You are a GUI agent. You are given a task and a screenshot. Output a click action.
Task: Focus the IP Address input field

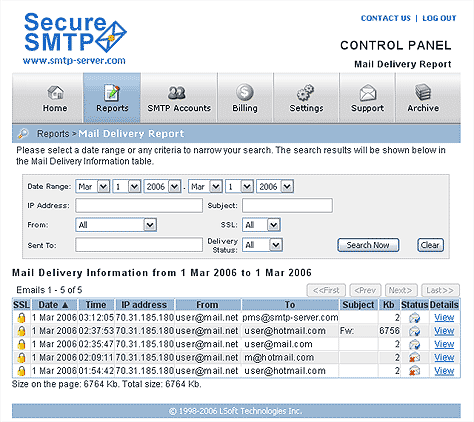[139, 205]
